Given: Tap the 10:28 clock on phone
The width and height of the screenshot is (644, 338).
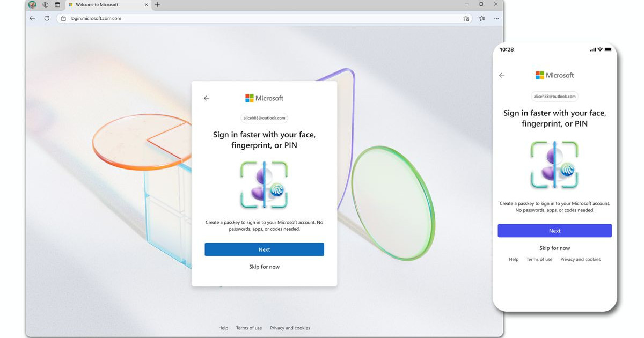Looking at the screenshot, I should [x=507, y=49].
